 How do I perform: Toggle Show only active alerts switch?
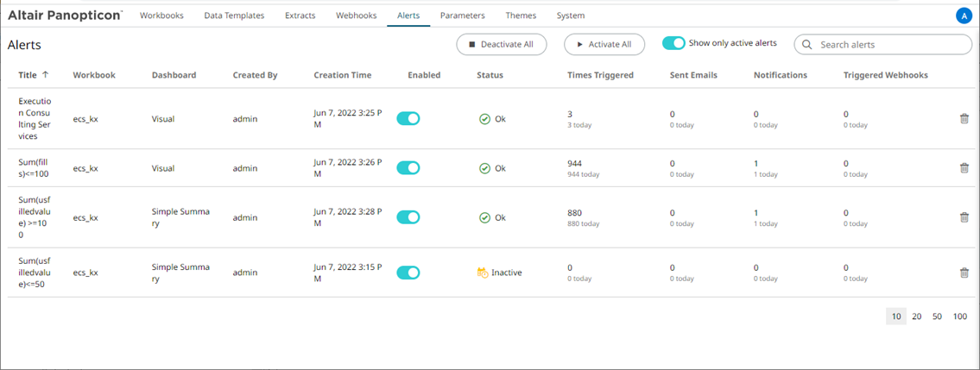tap(673, 43)
